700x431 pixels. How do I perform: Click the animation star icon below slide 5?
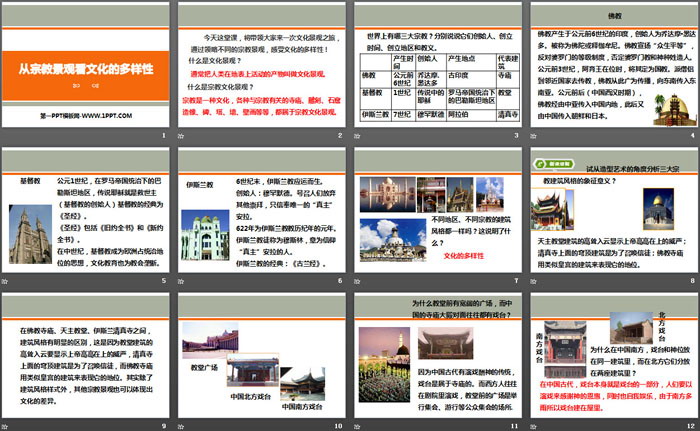(6, 282)
